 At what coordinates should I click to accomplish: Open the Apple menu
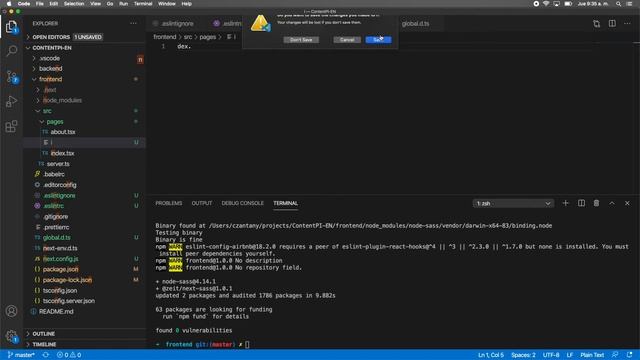point(9,4)
